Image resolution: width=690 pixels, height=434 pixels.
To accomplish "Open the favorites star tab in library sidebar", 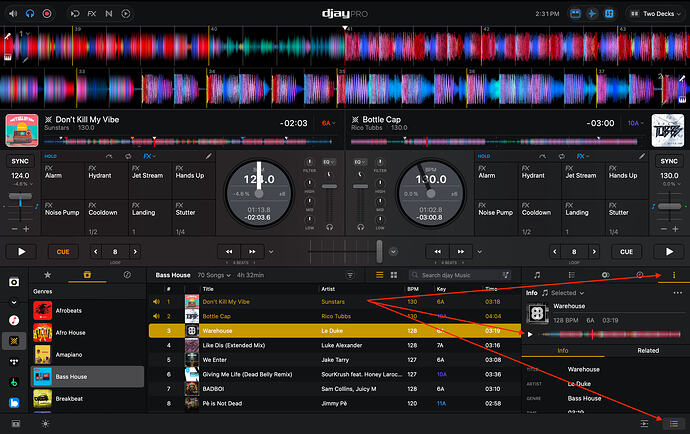I will [x=48, y=275].
